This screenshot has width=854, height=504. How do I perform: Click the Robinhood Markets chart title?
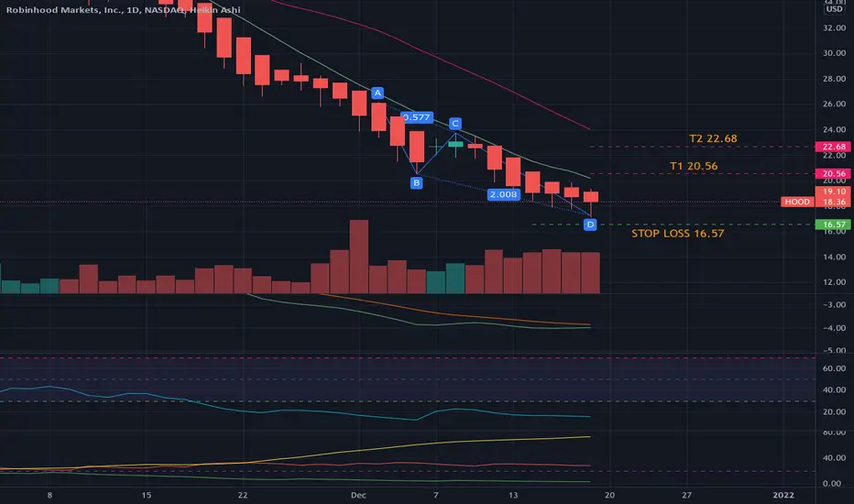123,10
